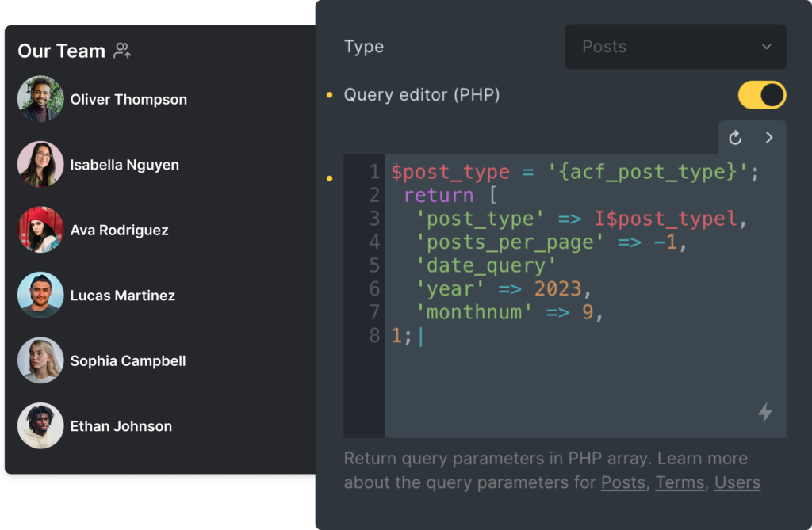812x530 pixels.
Task: Toggle off the Query editor (PHP) switch
Action: pyautogui.click(x=761, y=95)
